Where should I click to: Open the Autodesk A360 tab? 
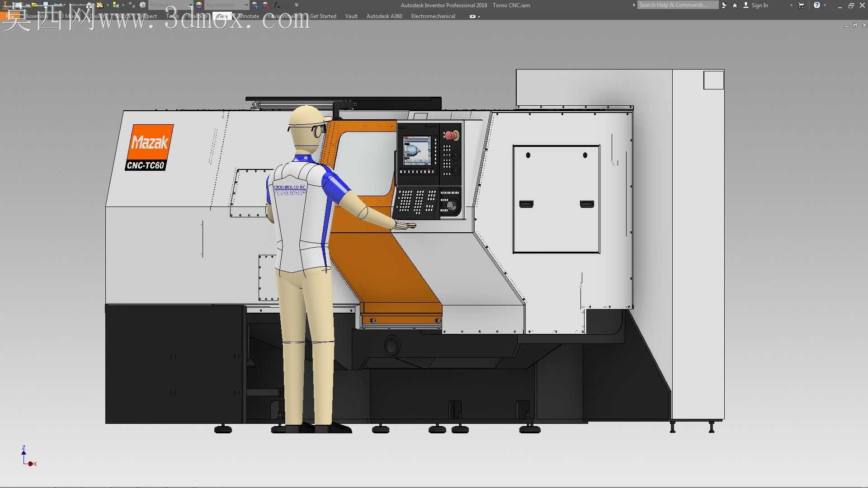[x=384, y=16]
